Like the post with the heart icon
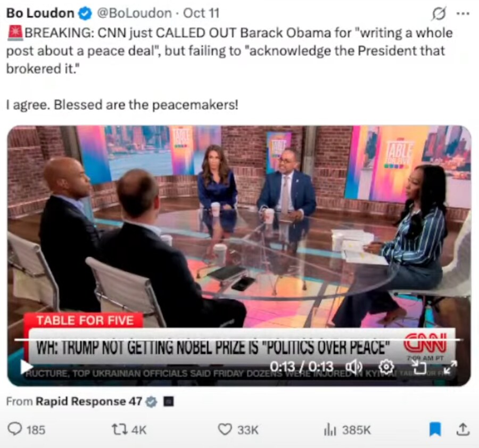Screen dimensions: 479x448 [x=225, y=429]
